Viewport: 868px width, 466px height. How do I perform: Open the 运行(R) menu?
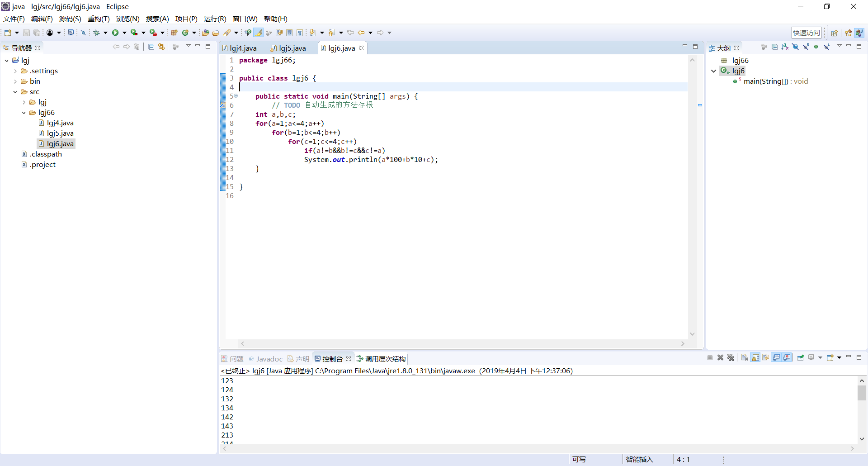[215, 19]
